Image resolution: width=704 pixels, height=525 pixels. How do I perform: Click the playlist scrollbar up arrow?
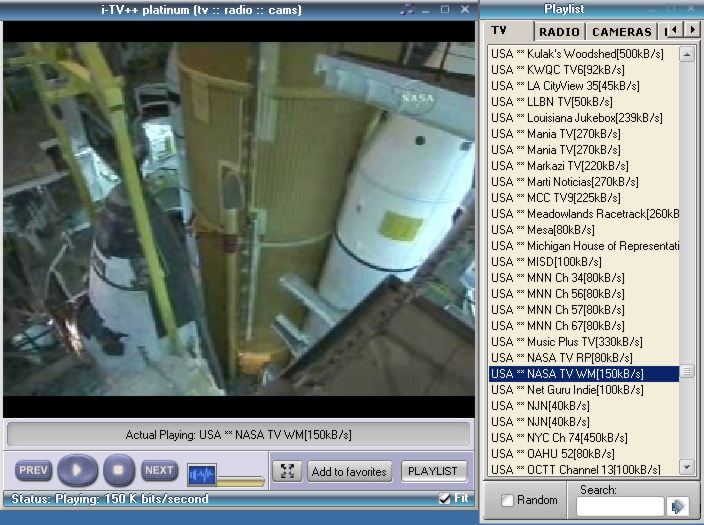tap(686, 54)
